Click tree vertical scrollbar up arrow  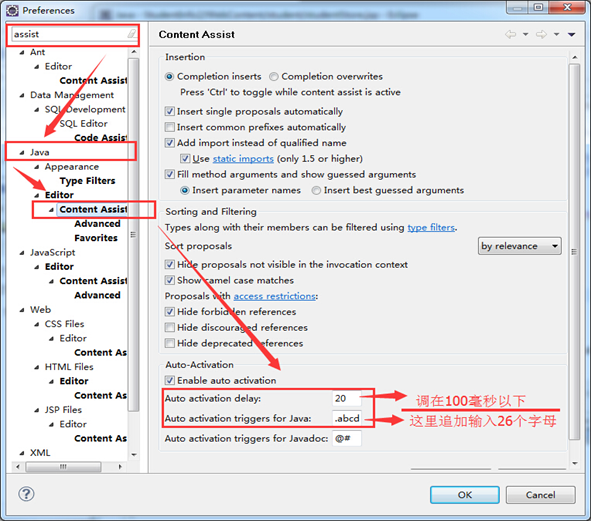pyautogui.click(x=134, y=52)
